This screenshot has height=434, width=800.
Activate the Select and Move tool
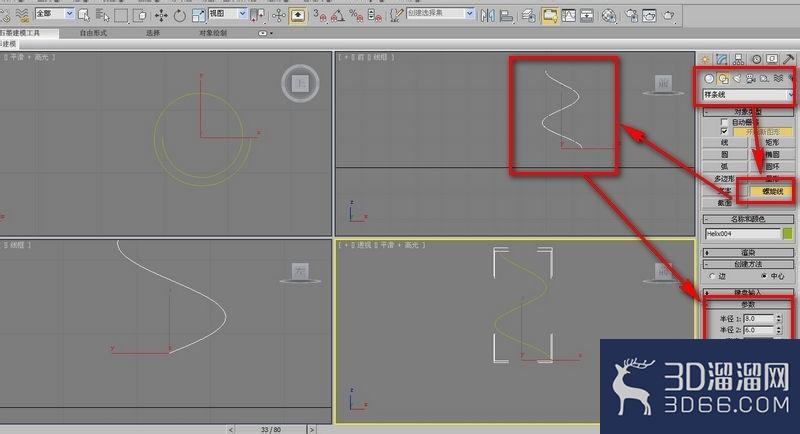pos(161,16)
